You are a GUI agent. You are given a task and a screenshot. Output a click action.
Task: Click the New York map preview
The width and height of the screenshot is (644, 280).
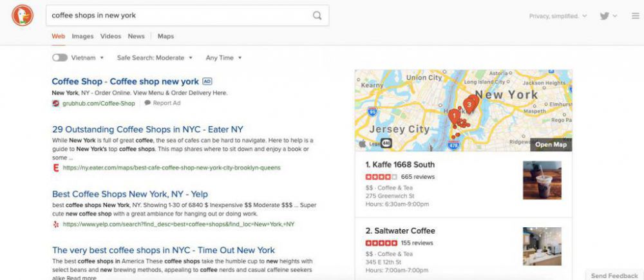coord(463,111)
